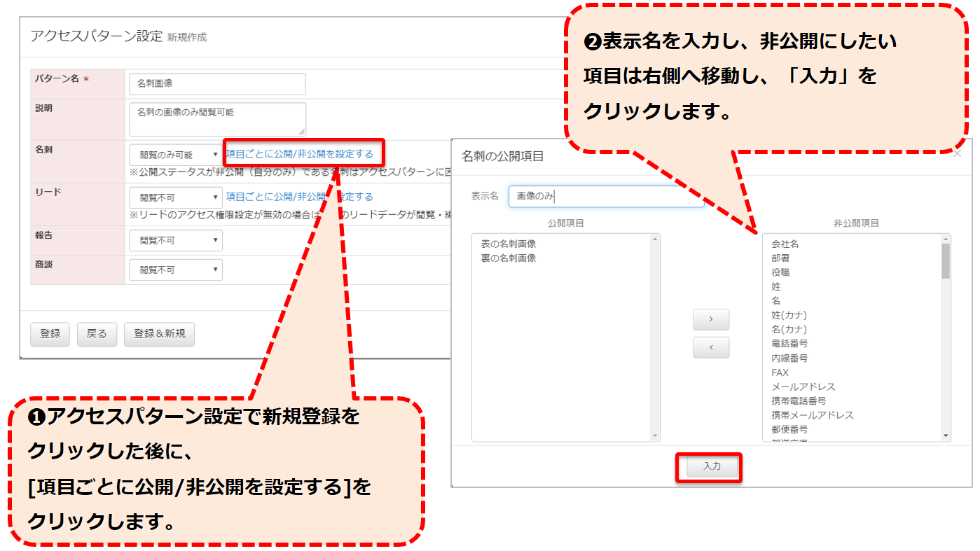The image size is (980, 551).
Task: Open the 商談 閲覧不可 dropdown
Action: 176,270
